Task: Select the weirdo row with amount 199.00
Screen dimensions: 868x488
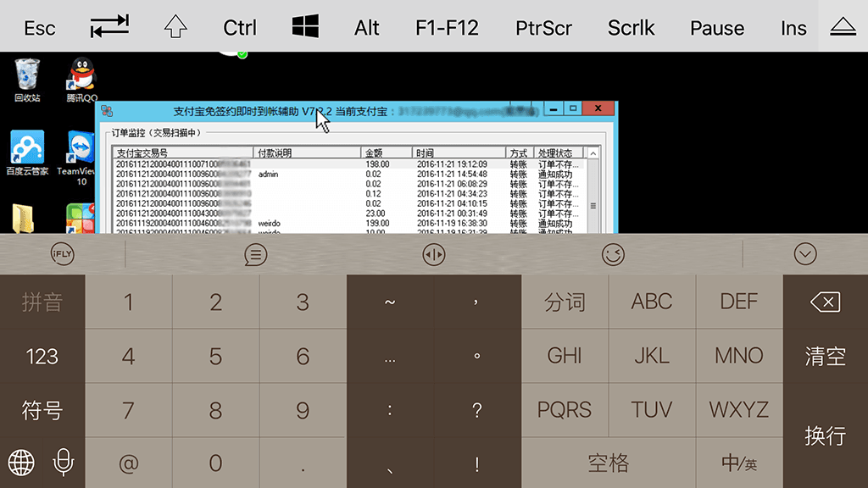Action: tap(348, 224)
